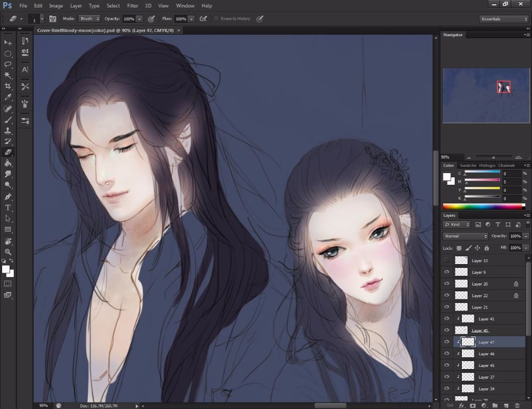Open Flow slider dropdown arrow
This screenshot has width=532, height=409.
point(192,19)
